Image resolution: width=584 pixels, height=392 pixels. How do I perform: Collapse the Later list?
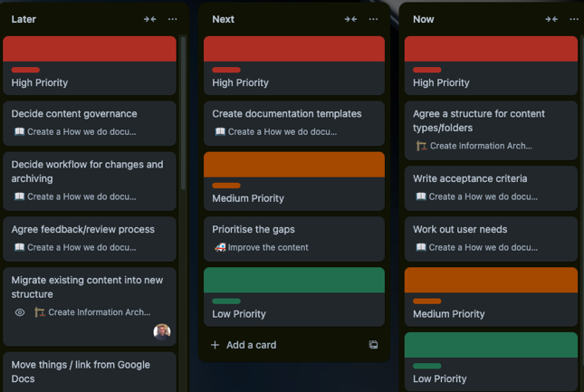click(x=150, y=19)
